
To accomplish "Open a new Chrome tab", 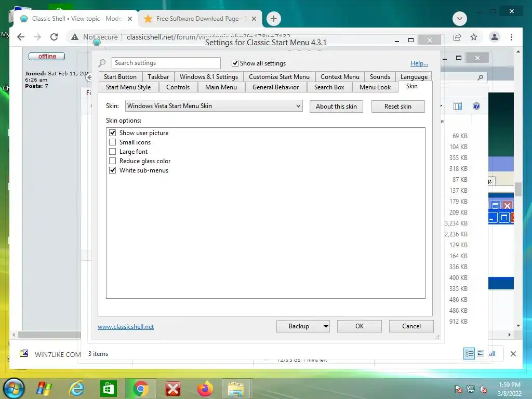I will tap(274, 19).
